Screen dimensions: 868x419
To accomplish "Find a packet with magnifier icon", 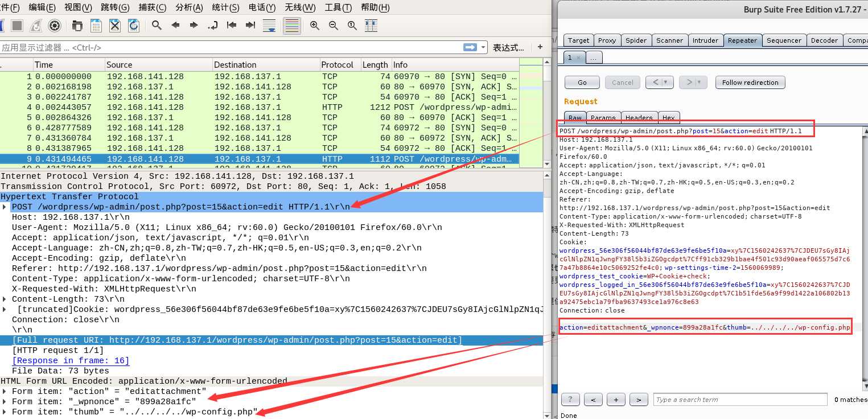I will 157,26.
